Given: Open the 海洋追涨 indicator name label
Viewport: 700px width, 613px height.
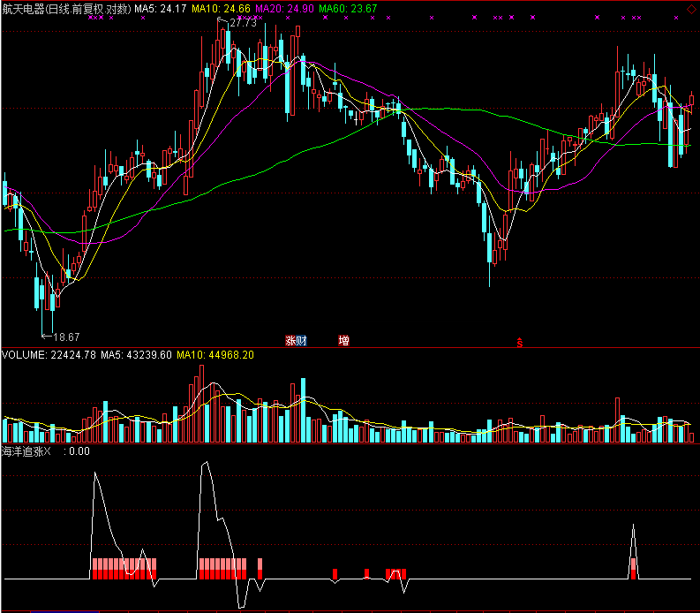Looking at the screenshot, I should coord(21,450).
